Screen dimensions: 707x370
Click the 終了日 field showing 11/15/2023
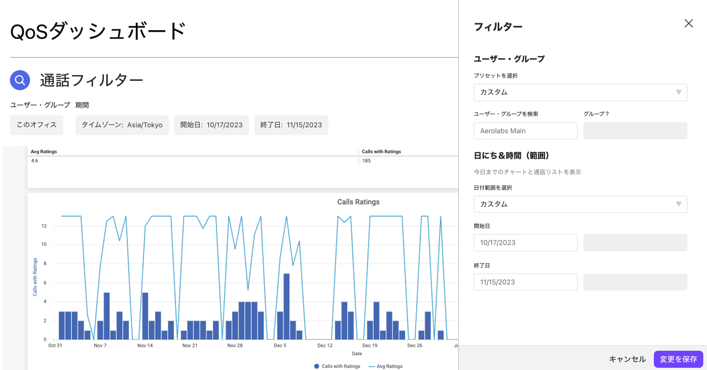pyautogui.click(x=525, y=282)
